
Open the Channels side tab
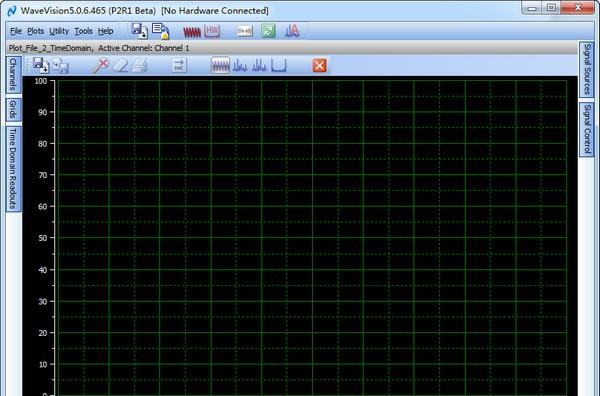[13, 74]
